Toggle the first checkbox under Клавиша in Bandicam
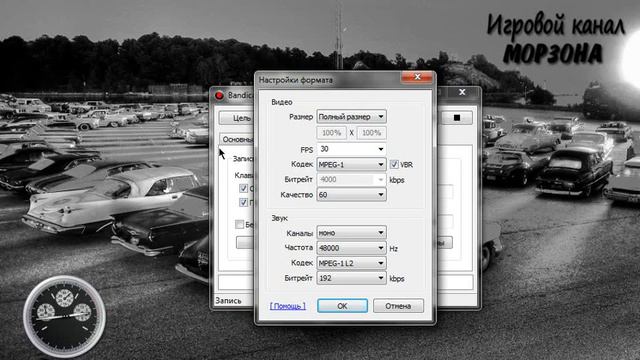Image resolution: width=640 pixels, height=360 pixels. (243, 188)
